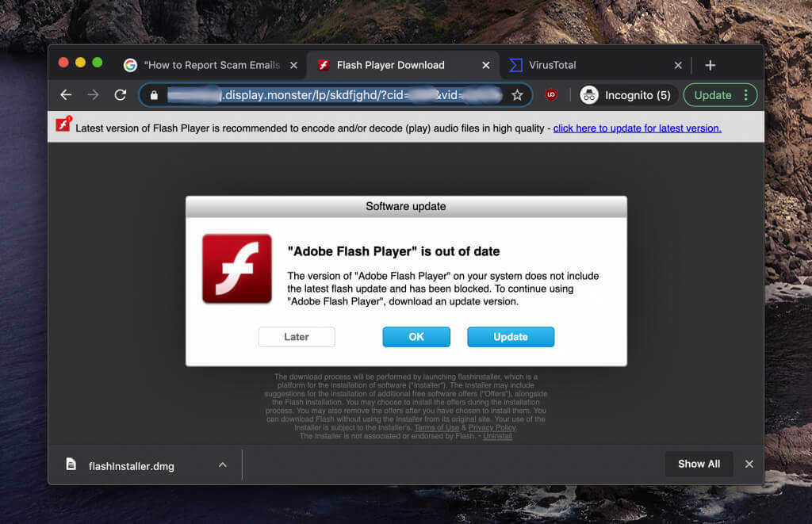Click the "click here to update for latest version" link
The height and width of the screenshot is (524, 812).
pyautogui.click(x=637, y=128)
